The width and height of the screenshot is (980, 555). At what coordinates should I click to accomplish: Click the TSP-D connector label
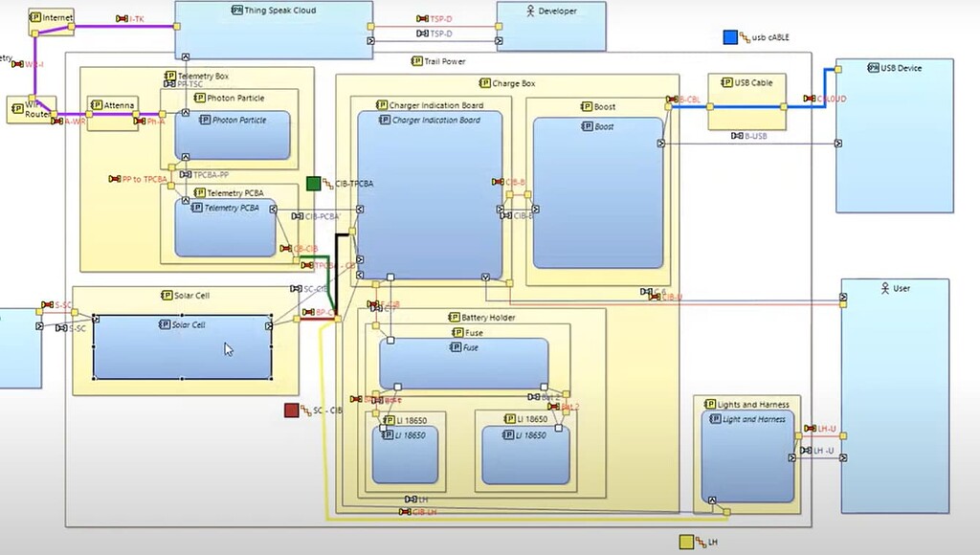point(440,18)
